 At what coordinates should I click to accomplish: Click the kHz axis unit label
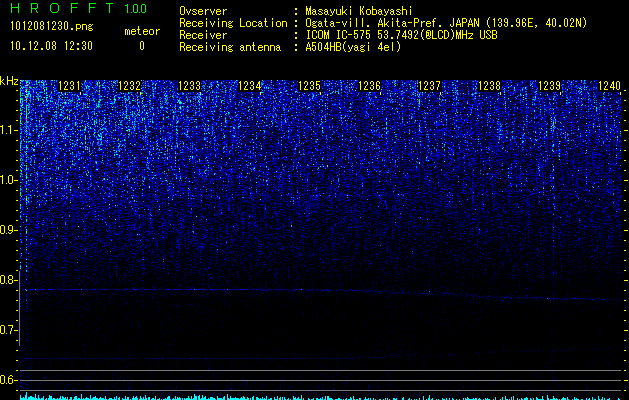[9, 81]
